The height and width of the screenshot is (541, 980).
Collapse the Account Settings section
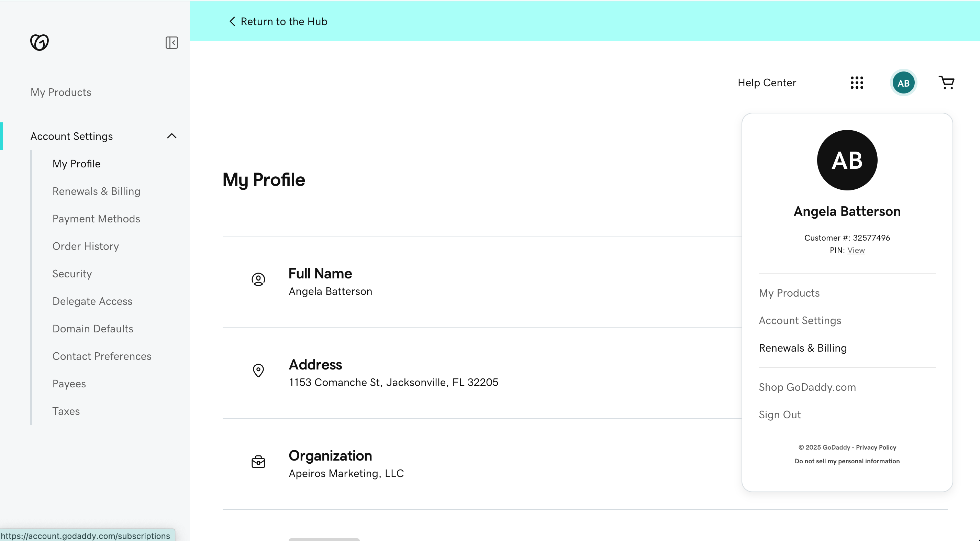coord(171,136)
